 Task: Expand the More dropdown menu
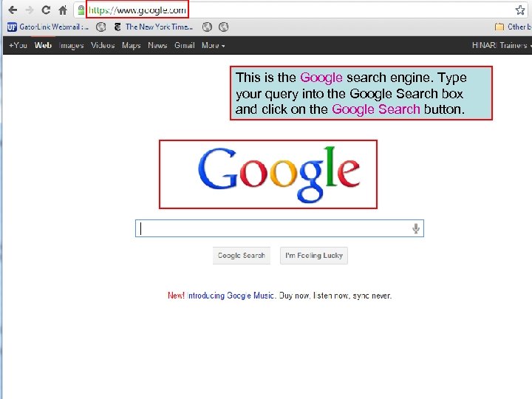point(214,45)
